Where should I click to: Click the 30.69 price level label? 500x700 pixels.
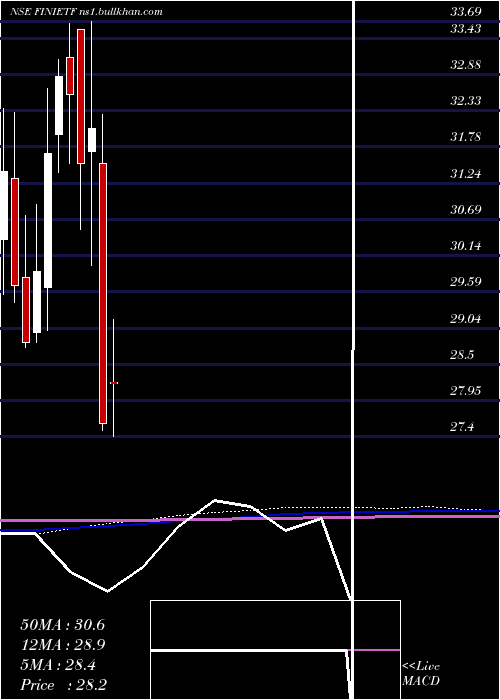click(x=465, y=210)
